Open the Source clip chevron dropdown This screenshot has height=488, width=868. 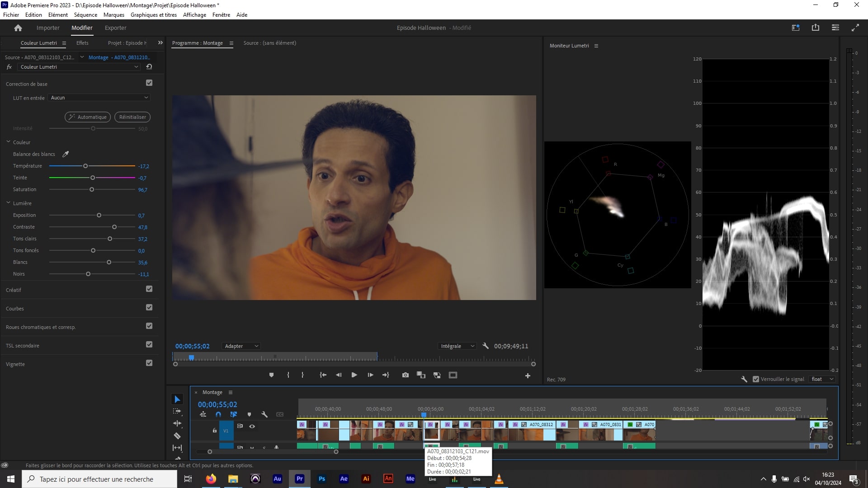coord(82,57)
